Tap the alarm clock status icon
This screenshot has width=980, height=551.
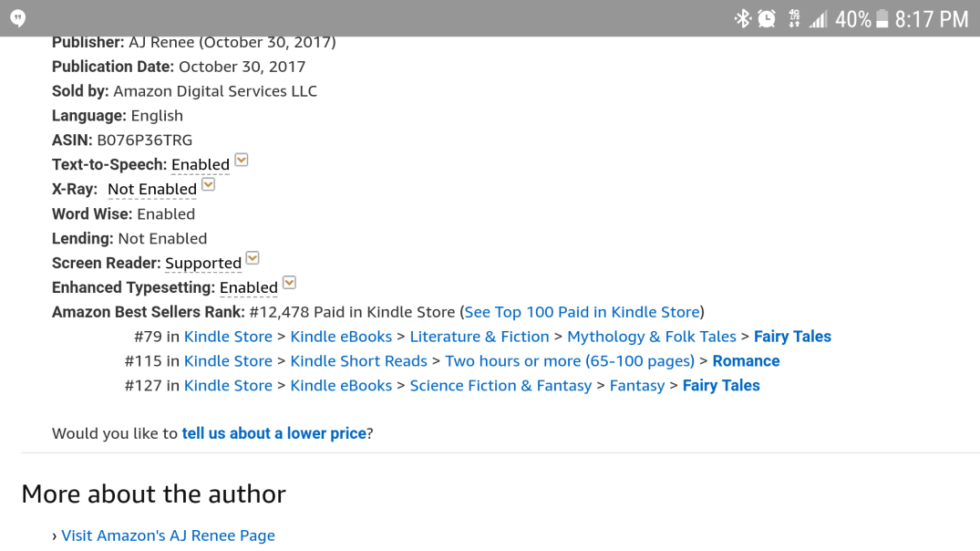[767, 18]
